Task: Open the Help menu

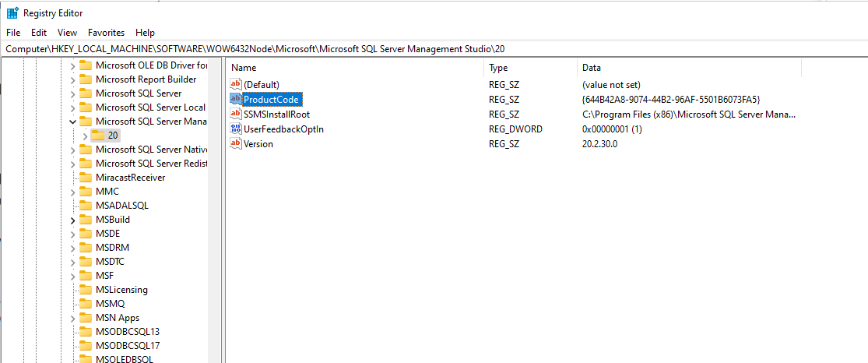Action: click(x=145, y=33)
